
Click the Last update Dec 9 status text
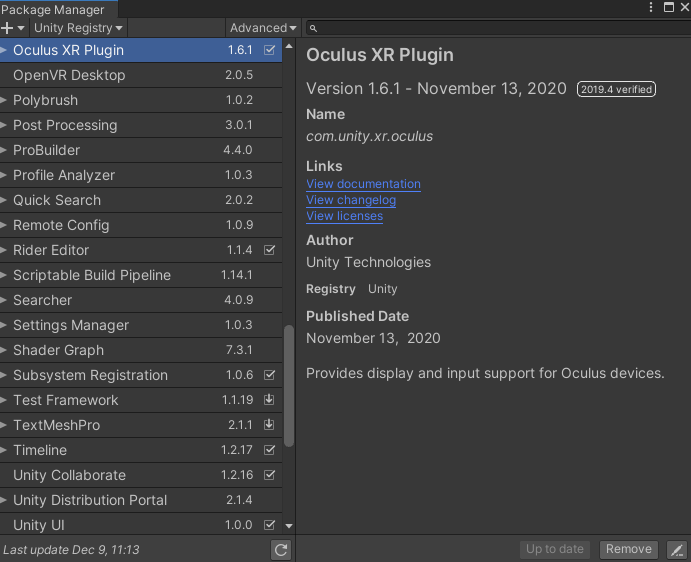pos(71,550)
